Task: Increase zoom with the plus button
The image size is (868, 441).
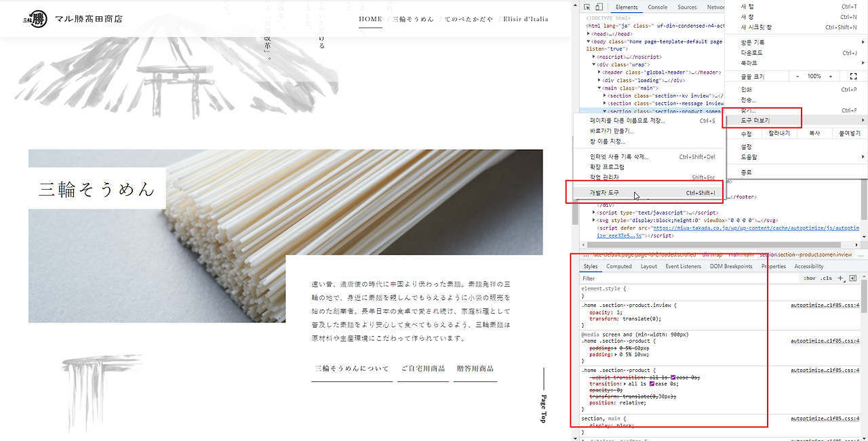Action: (x=830, y=77)
